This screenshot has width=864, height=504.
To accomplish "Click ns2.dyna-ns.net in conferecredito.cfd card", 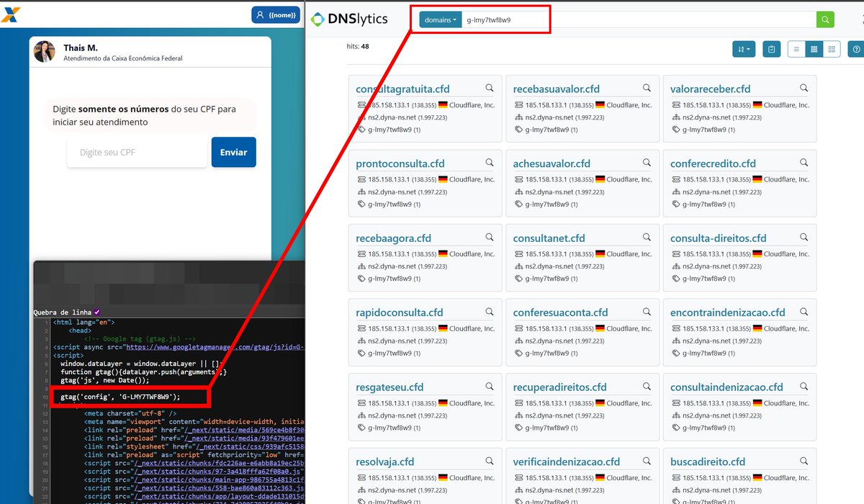I will tap(707, 192).
